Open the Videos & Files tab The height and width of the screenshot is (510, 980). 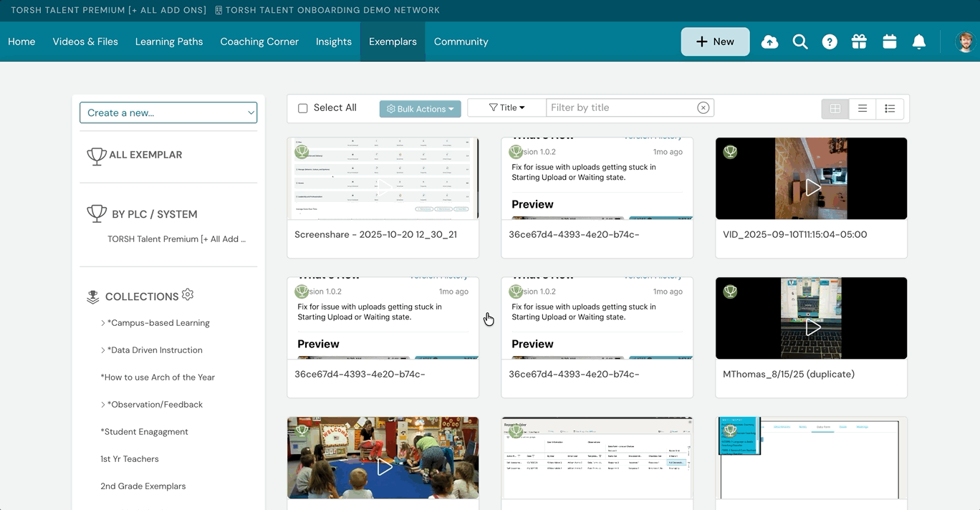85,42
